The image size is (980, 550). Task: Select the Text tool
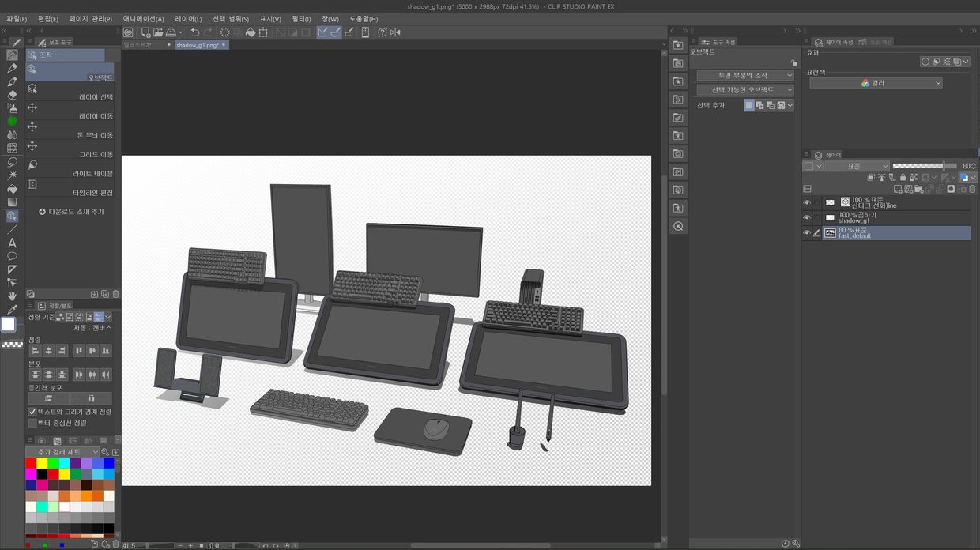click(12, 243)
